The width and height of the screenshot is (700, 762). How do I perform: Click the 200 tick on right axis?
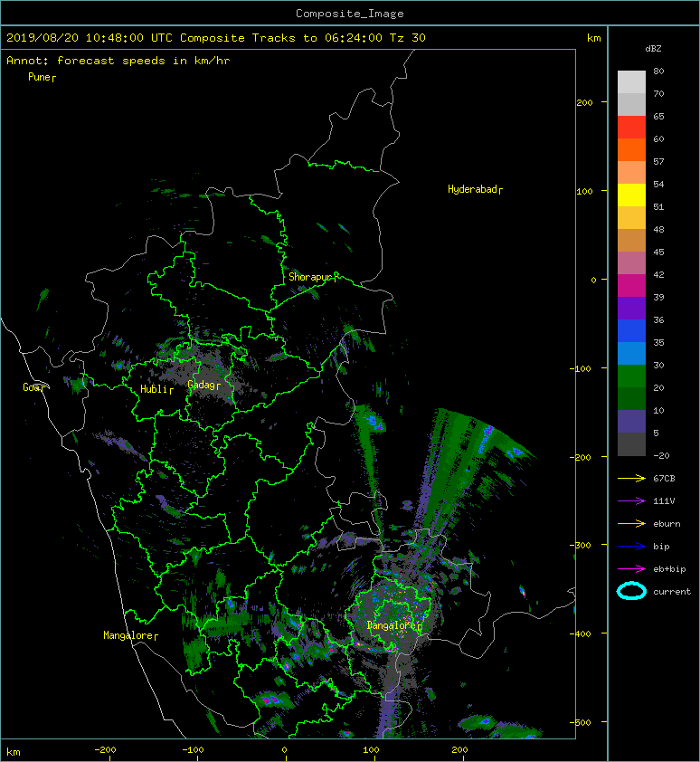pos(584,102)
